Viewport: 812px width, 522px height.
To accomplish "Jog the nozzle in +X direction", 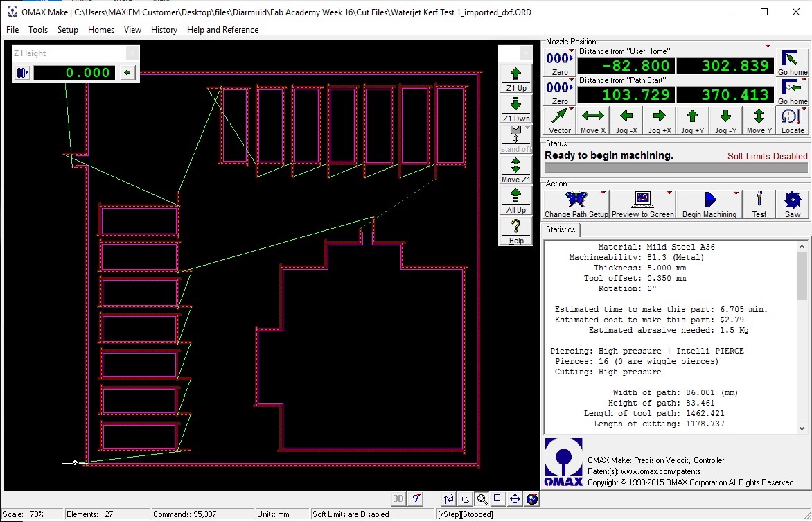I will (x=660, y=121).
